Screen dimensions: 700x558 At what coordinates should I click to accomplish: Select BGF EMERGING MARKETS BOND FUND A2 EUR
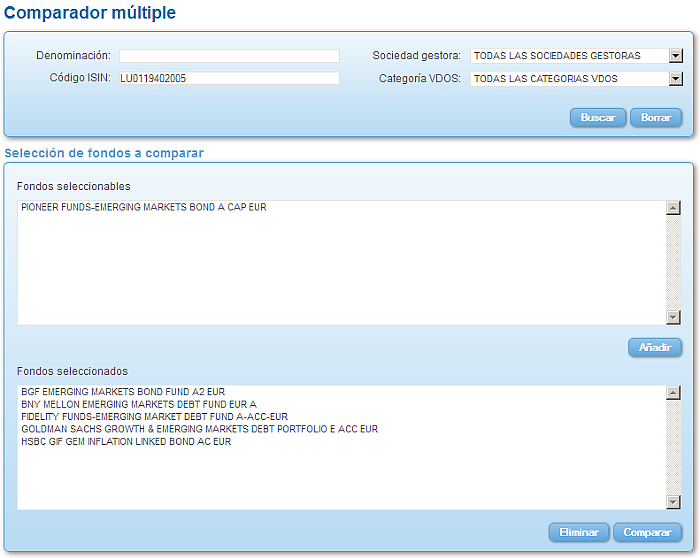pos(123,392)
